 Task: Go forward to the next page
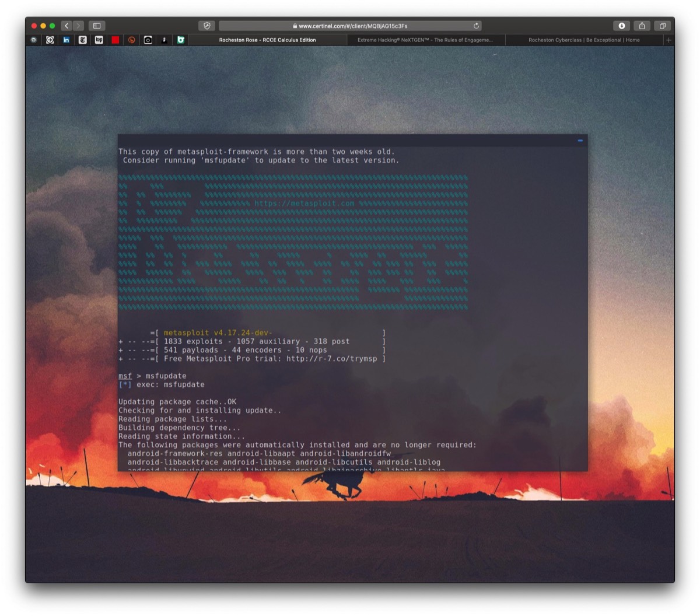click(x=79, y=26)
